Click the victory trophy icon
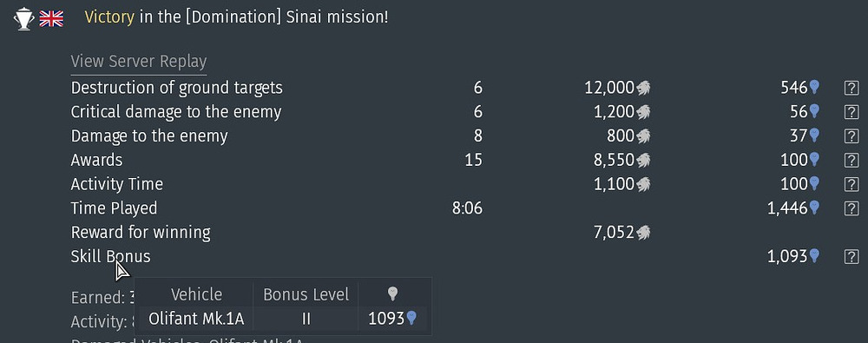Image resolution: width=868 pixels, height=343 pixels. point(23,19)
